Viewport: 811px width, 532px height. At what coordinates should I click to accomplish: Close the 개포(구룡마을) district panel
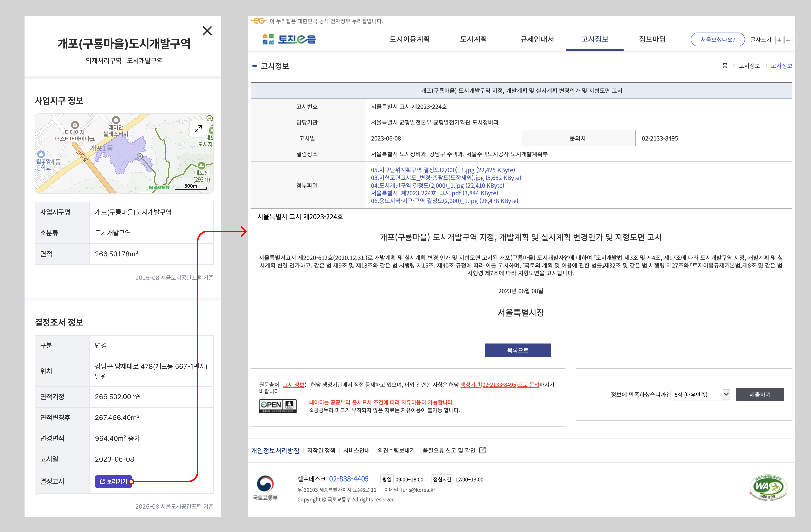coord(207,31)
